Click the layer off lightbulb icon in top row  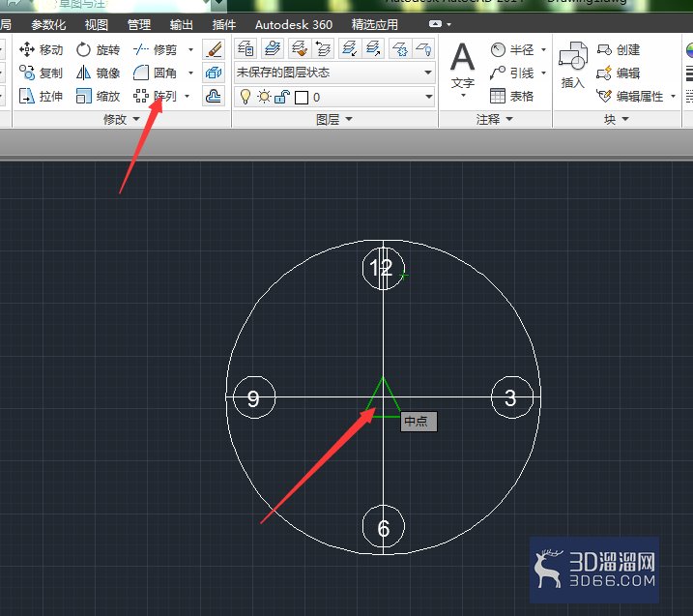pos(424,48)
